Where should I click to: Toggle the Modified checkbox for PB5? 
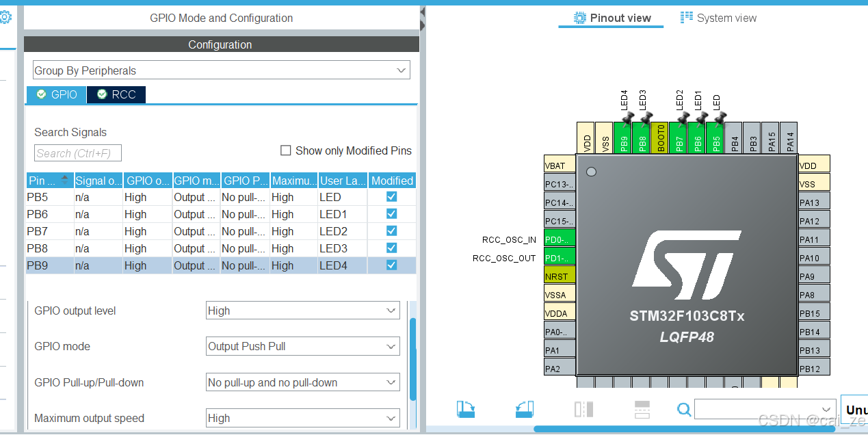(391, 196)
